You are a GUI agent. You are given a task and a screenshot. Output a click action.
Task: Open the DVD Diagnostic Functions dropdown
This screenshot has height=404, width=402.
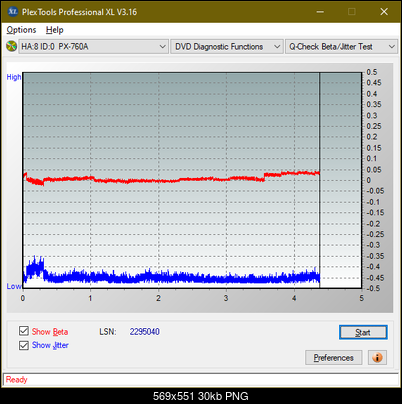click(227, 47)
